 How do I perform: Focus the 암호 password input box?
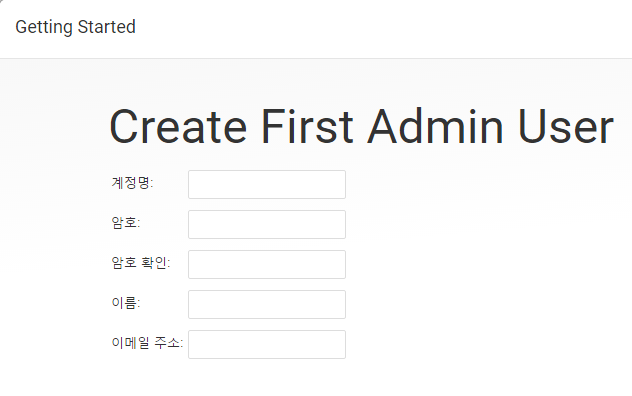tap(267, 224)
